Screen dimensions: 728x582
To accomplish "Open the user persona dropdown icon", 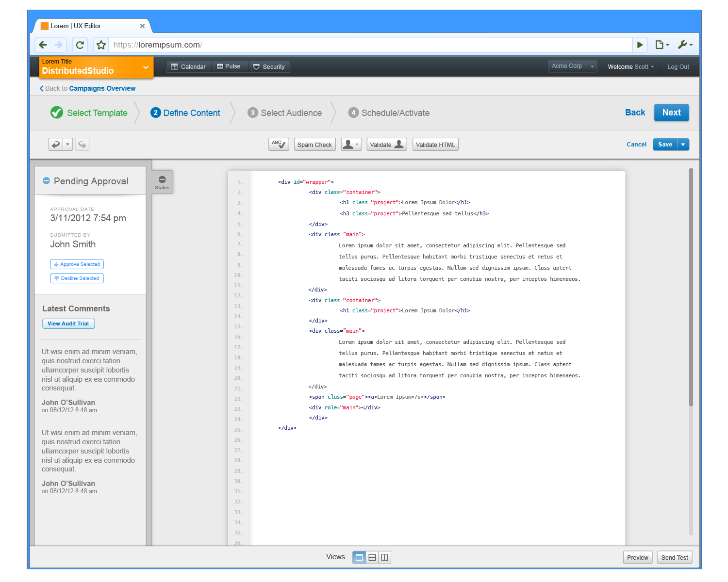I will [351, 144].
